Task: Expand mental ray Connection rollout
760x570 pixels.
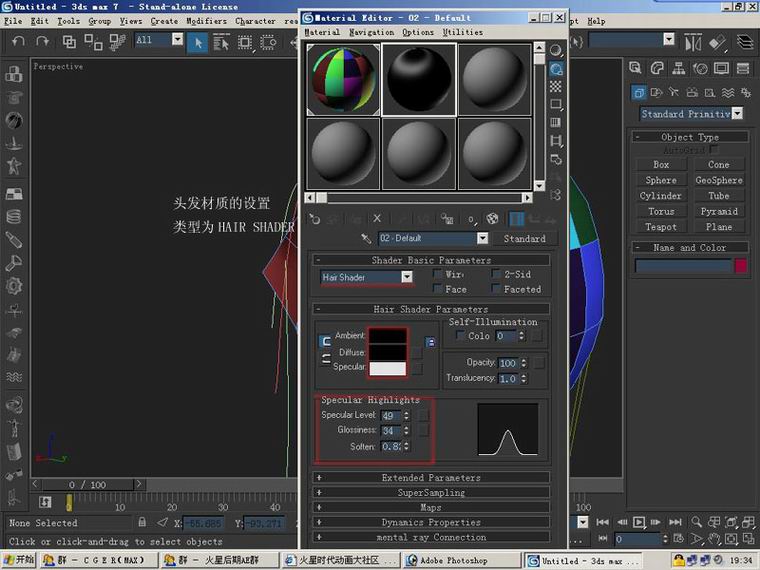Action: pyautogui.click(x=431, y=537)
